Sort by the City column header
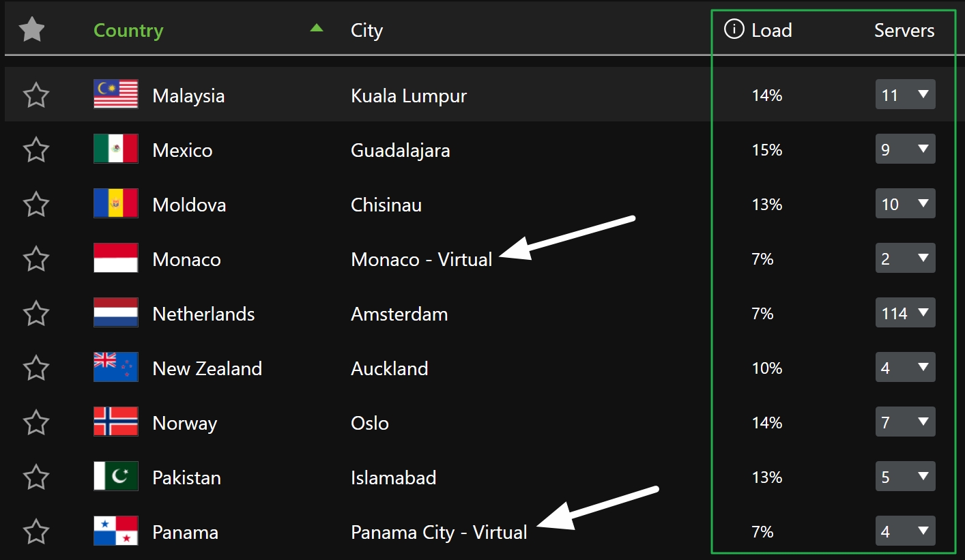The image size is (965, 560). 366,31
